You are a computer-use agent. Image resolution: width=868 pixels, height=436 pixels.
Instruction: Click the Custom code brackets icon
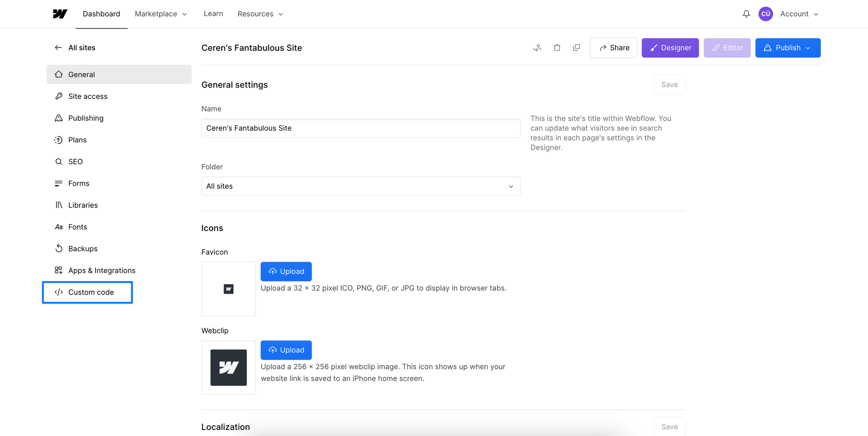(x=59, y=292)
